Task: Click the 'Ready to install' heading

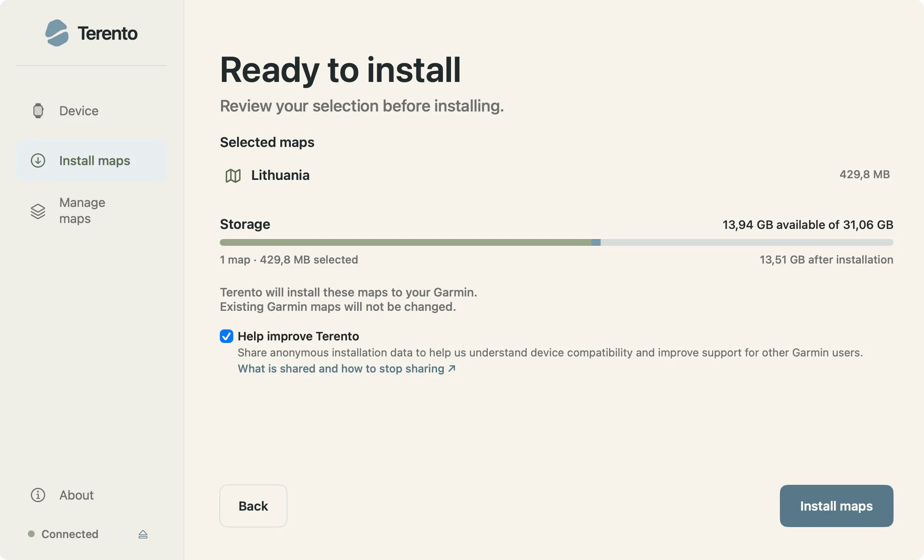Action: (340, 70)
